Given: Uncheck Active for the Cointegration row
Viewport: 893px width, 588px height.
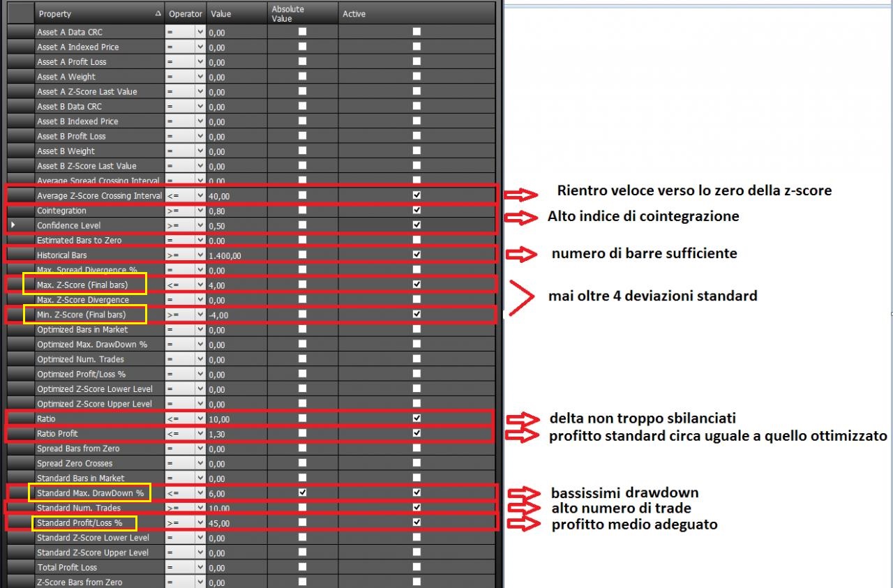Looking at the screenshot, I should coord(417,210).
